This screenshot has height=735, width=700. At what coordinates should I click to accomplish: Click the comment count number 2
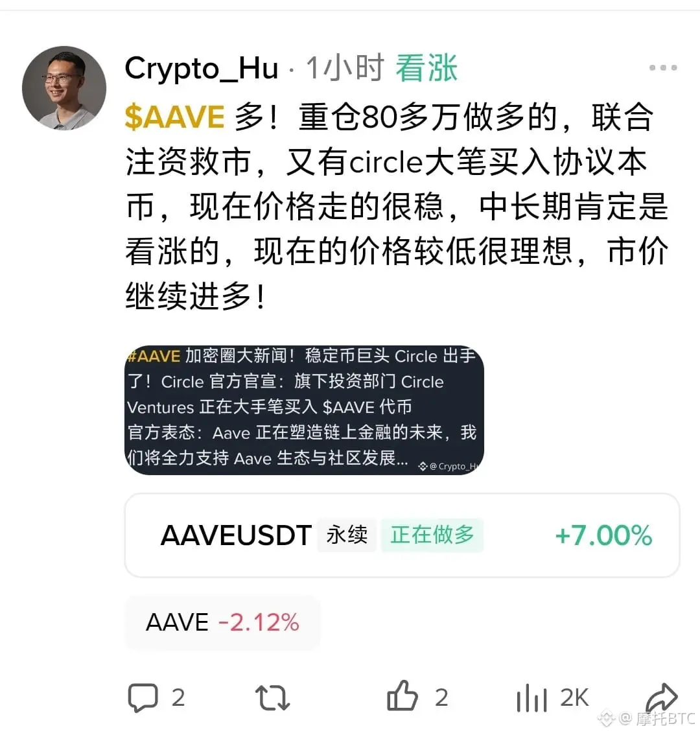tap(178, 698)
